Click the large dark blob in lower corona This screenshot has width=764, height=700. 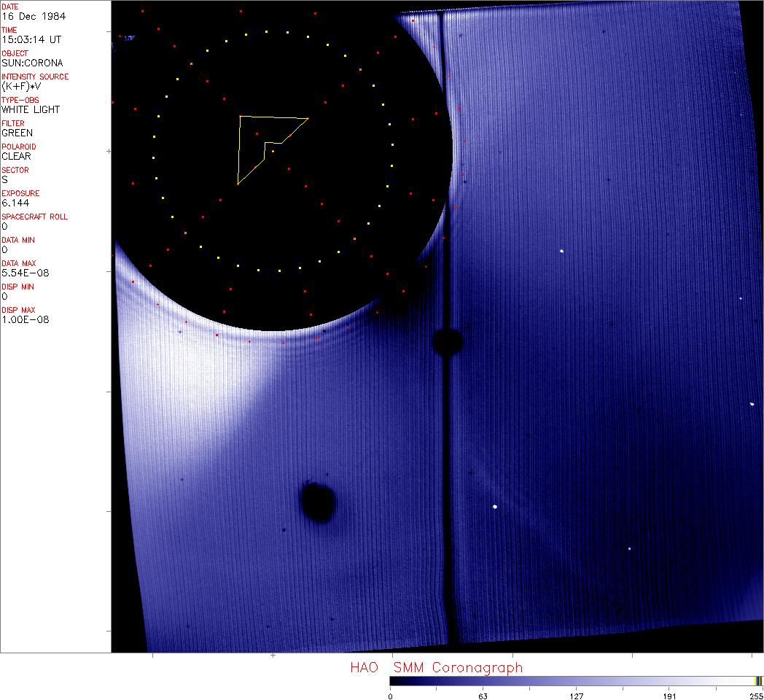319,502
